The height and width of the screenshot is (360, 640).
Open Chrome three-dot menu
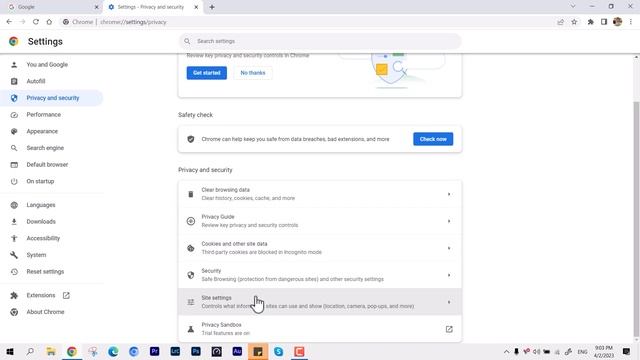point(631,22)
